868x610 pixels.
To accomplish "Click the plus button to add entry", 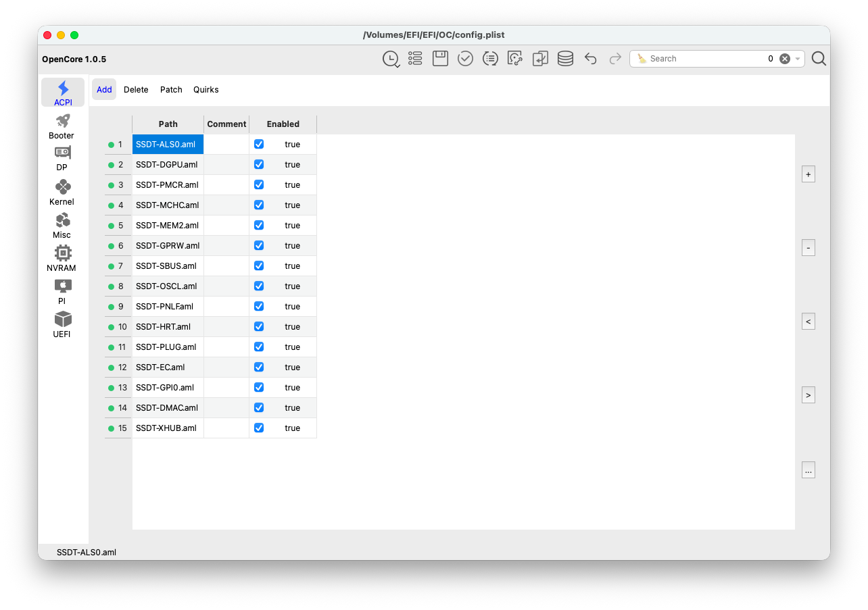I will 808,174.
